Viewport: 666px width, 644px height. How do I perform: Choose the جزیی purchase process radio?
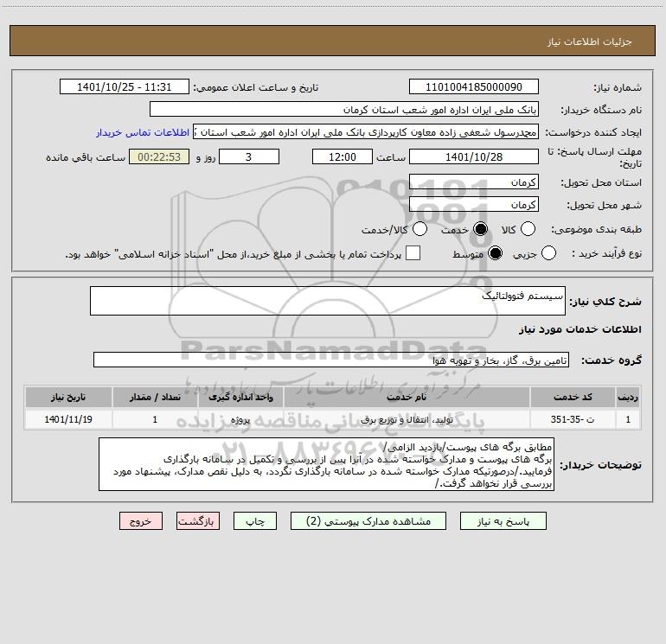coord(548,253)
